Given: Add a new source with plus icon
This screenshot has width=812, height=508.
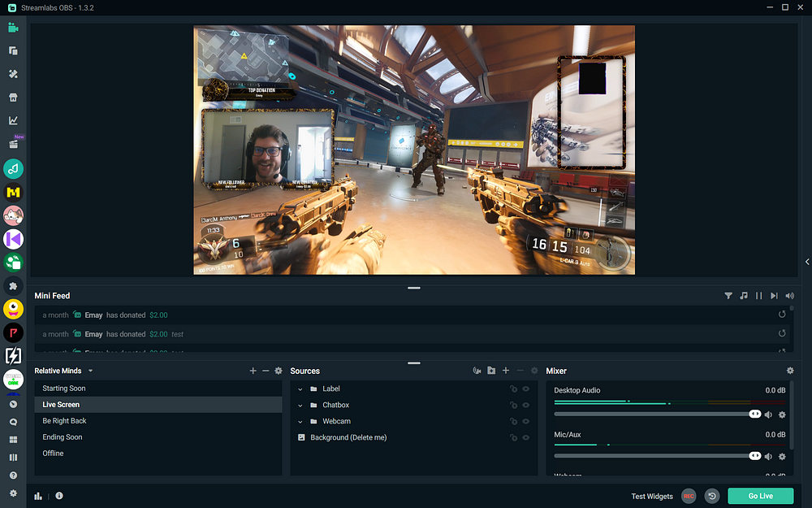Looking at the screenshot, I should tap(506, 371).
